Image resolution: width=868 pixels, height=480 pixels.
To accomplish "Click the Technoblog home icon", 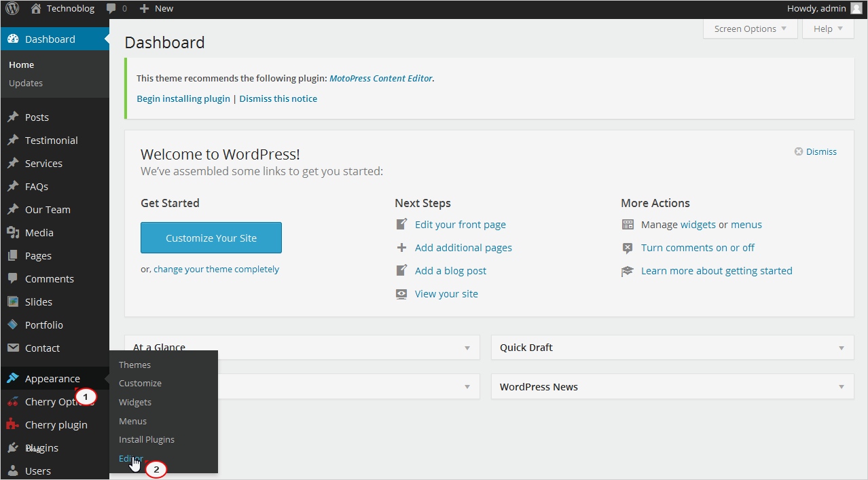I will (x=36, y=9).
